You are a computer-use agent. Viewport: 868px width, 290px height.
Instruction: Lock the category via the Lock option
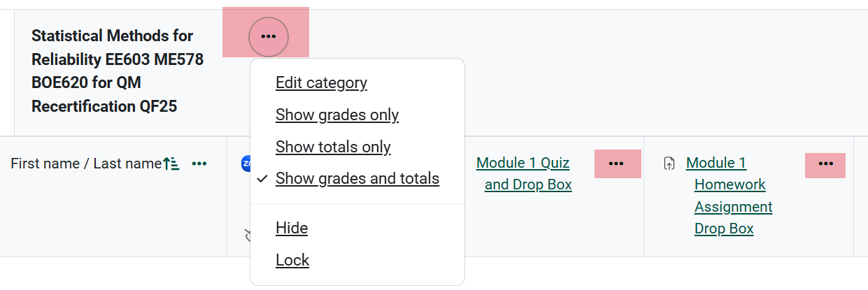[x=292, y=260]
